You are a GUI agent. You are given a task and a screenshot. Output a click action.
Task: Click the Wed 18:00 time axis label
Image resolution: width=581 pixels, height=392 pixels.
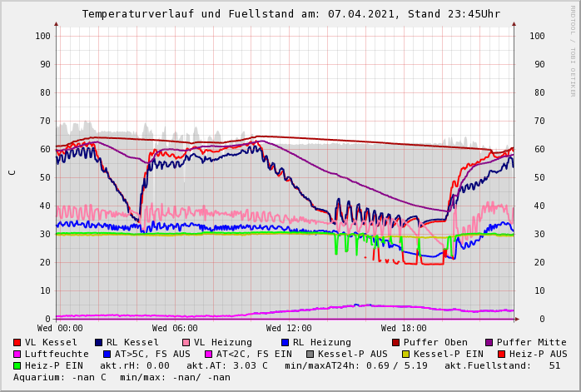[404, 329]
